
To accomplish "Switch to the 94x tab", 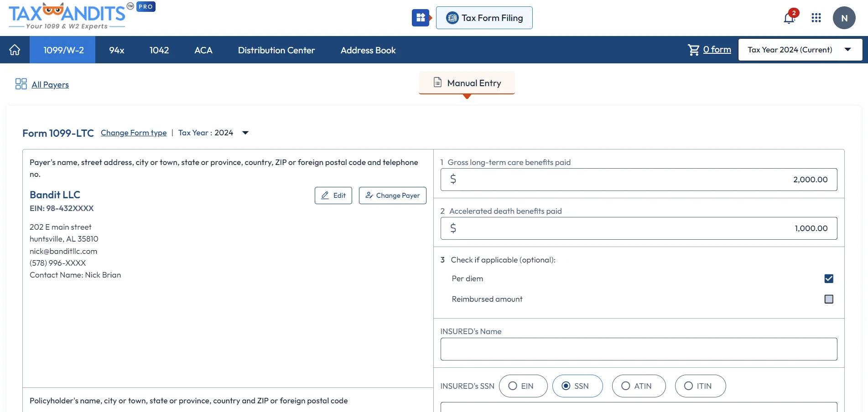I will (x=116, y=50).
